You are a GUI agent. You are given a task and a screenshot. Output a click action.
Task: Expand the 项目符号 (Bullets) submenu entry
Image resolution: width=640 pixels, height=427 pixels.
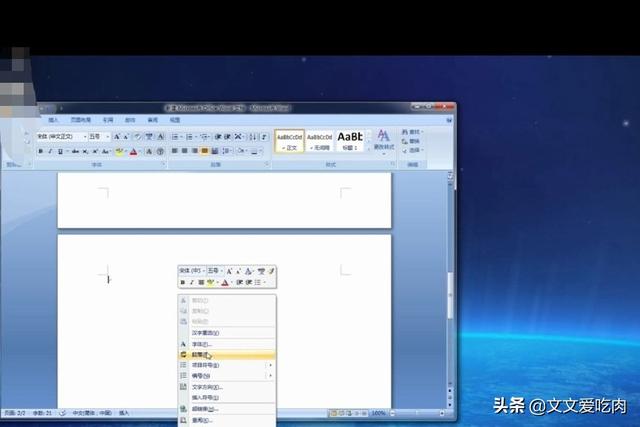click(227, 365)
